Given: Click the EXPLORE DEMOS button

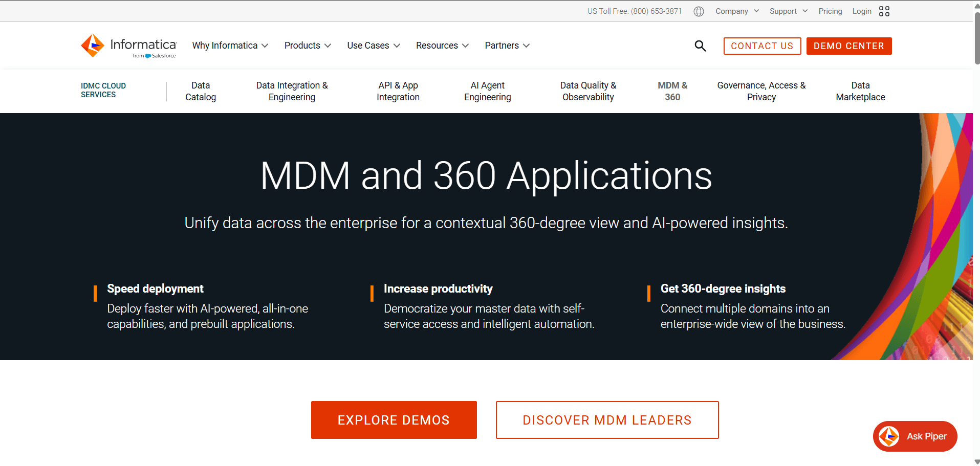Looking at the screenshot, I should [x=394, y=420].
